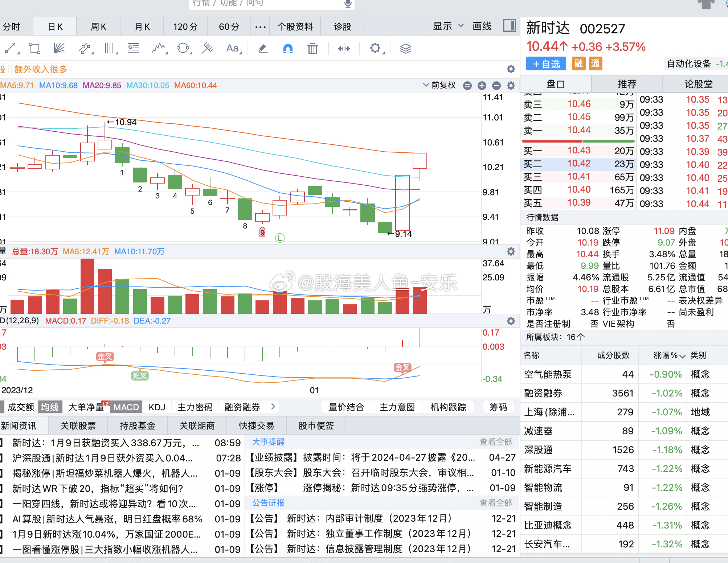Toggle MACD indicator
728x563 pixels.
point(126,407)
